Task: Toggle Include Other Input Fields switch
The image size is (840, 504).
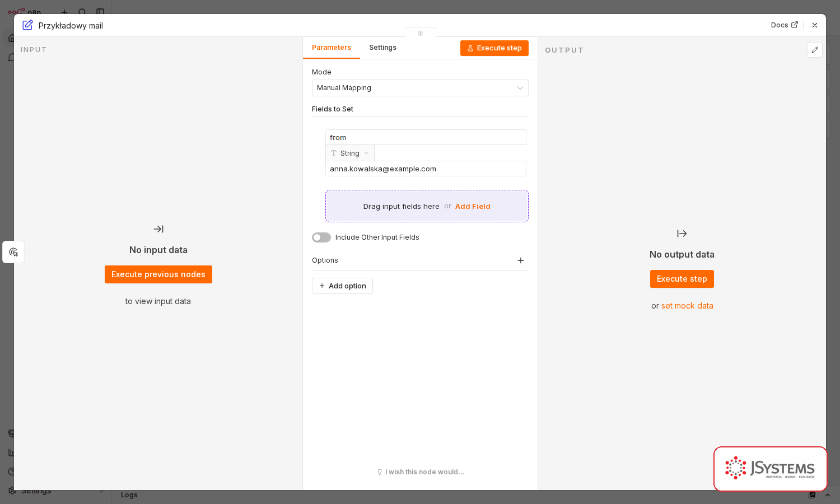Action: [x=321, y=237]
